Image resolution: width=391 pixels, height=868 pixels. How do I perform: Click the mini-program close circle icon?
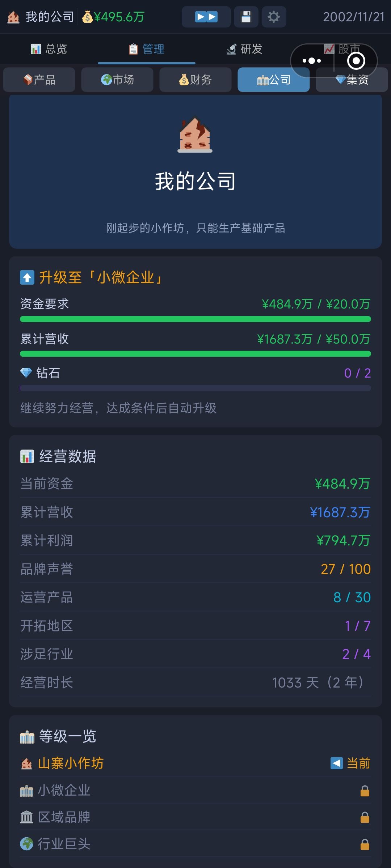(356, 61)
